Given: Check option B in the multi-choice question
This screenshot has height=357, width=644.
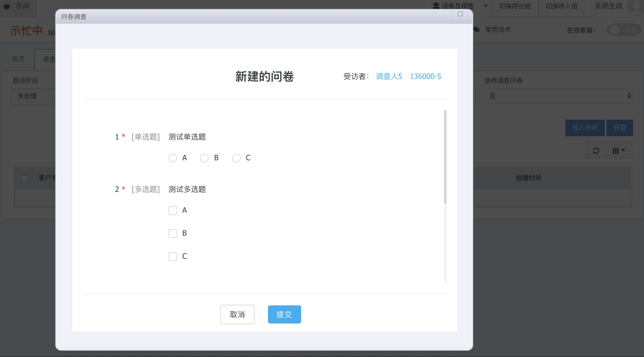Looking at the screenshot, I should (x=173, y=234).
